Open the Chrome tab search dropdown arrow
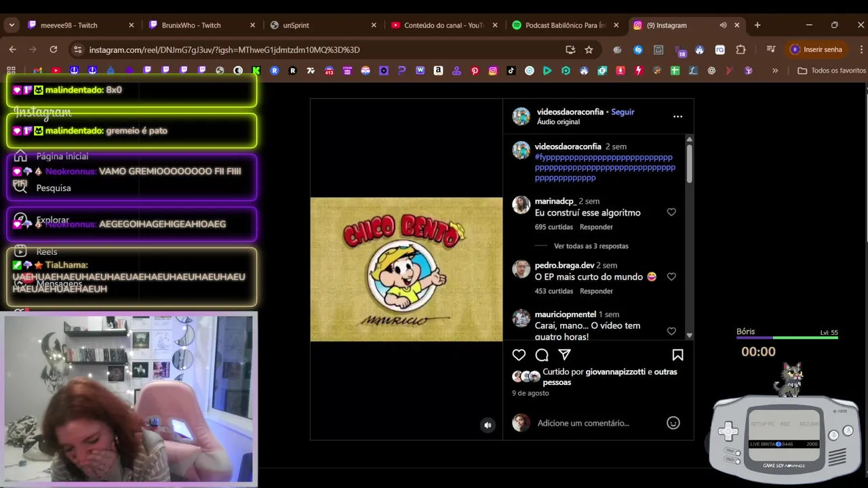The height and width of the screenshot is (488, 868). [x=12, y=25]
